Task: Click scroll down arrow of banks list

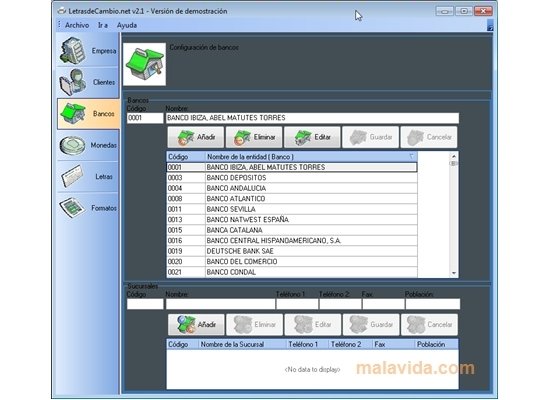Action: pos(454,273)
